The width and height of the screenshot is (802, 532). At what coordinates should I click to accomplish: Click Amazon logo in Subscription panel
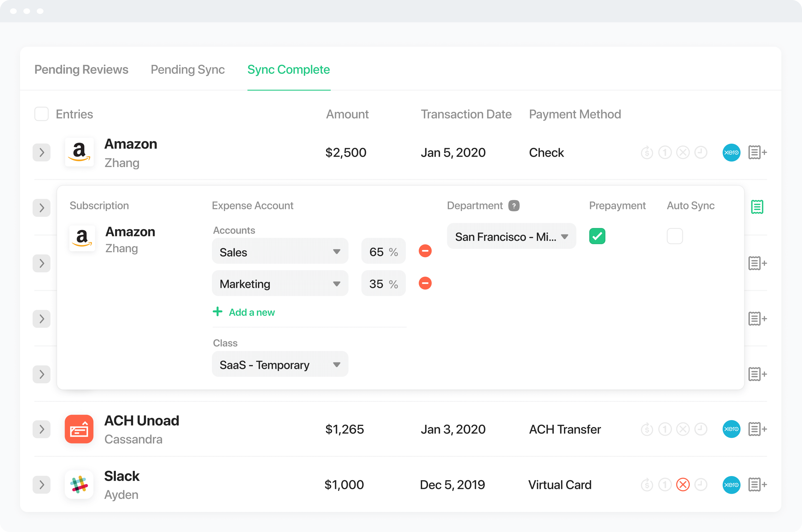tap(82, 238)
